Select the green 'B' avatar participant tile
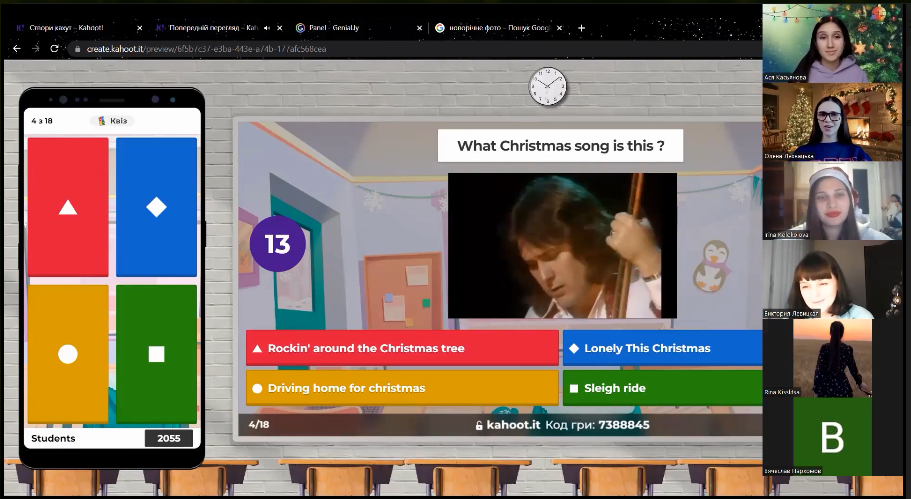 (833, 437)
